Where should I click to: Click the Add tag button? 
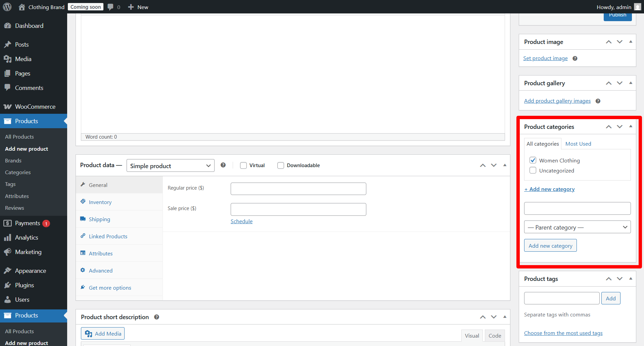pyautogui.click(x=611, y=298)
